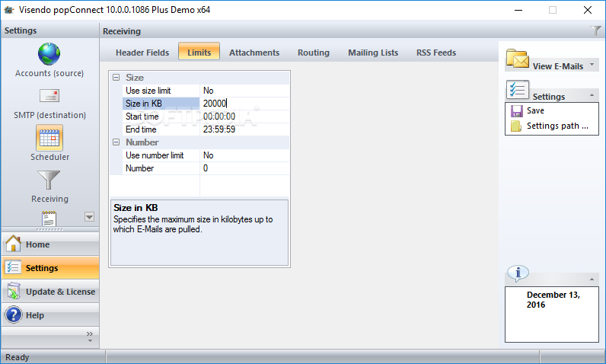The image size is (606, 364).
Task: Click the Ready status bar text
Action: coord(17,357)
